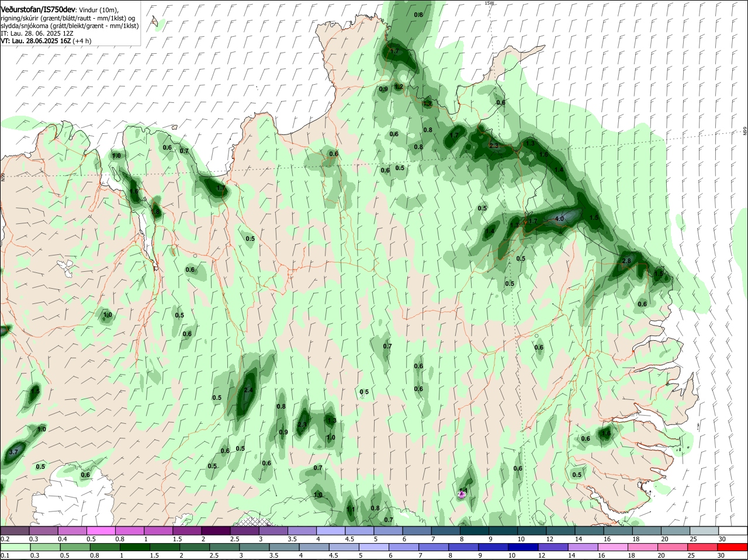Click the dark purple 2 swatch in the upper legend
This screenshot has height=560, width=748.
216,531
